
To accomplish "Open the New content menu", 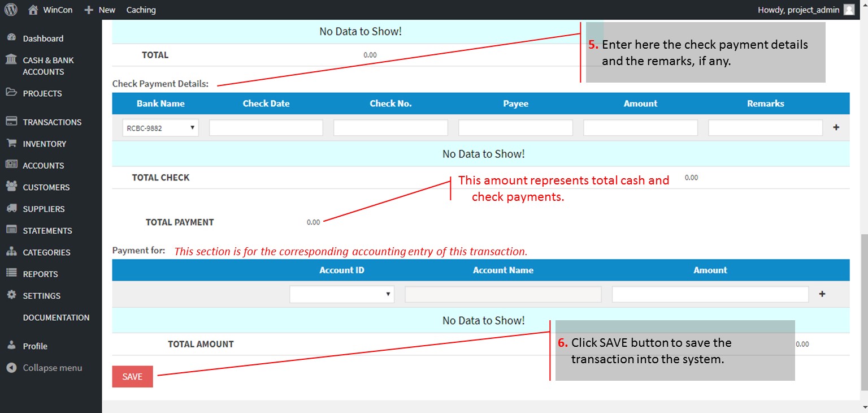I will (100, 10).
